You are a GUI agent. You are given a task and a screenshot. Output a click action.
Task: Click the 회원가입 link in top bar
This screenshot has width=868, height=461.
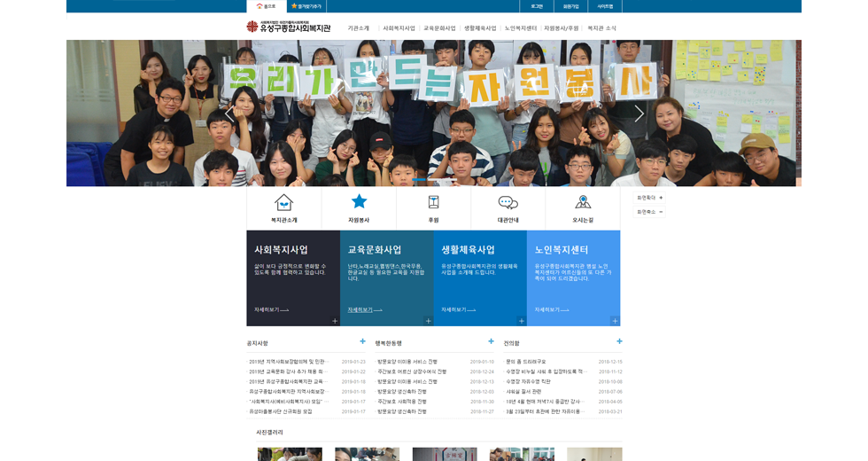point(570,6)
